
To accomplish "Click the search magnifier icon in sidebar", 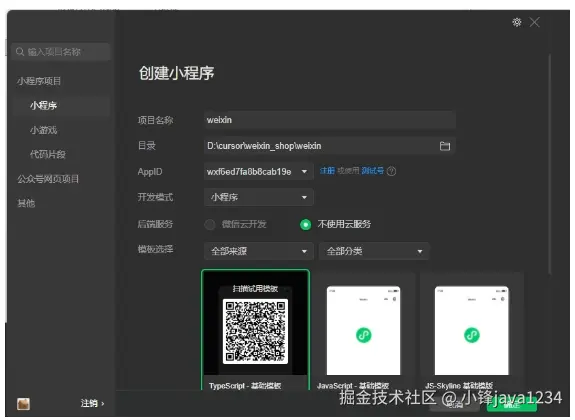I will (x=20, y=52).
